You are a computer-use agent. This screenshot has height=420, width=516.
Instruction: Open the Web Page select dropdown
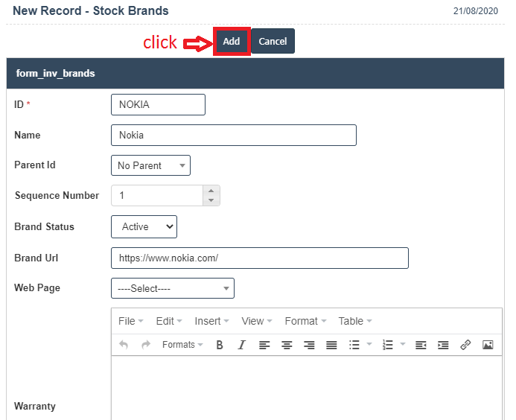point(172,288)
